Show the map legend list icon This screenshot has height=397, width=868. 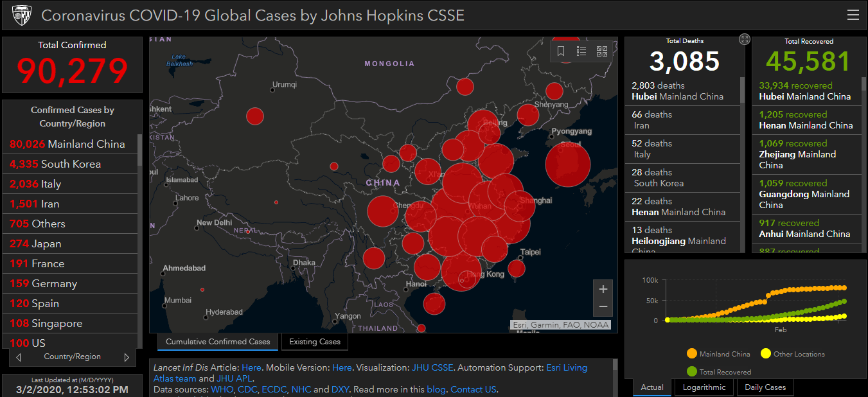click(581, 51)
